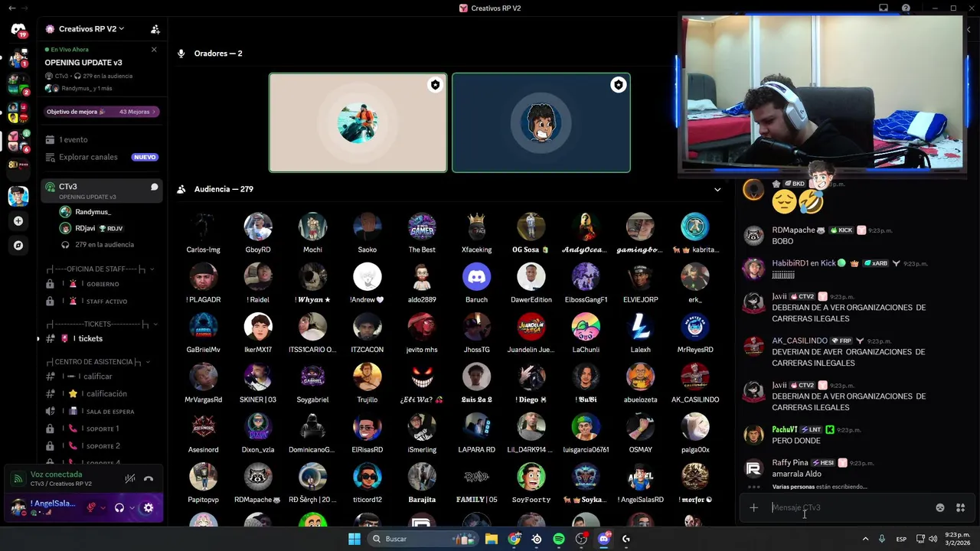
Task: Open discover servers compass icon
Action: [18, 246]
